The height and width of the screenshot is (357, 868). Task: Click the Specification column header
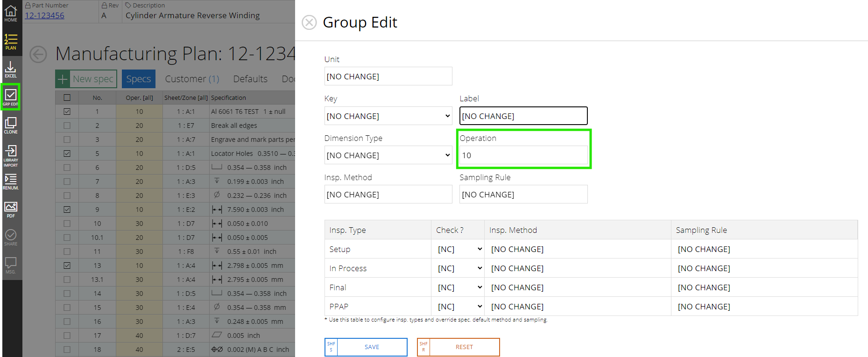click(228, 98)
